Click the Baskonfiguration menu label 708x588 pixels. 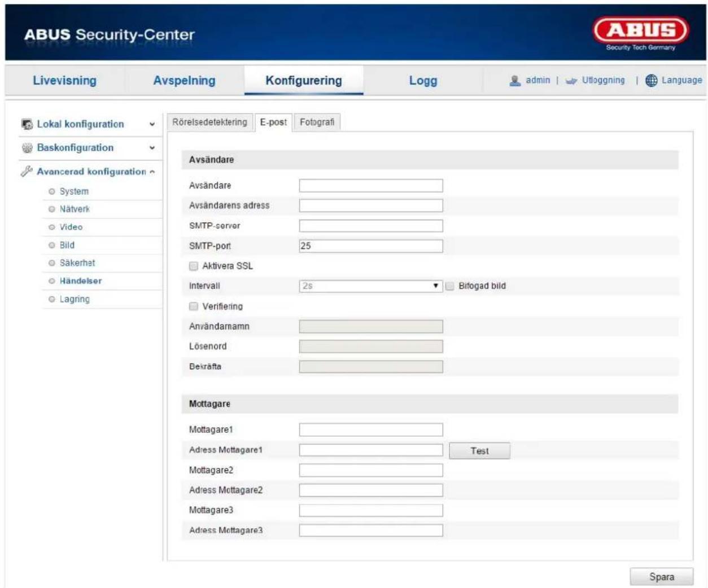point(75,148)
